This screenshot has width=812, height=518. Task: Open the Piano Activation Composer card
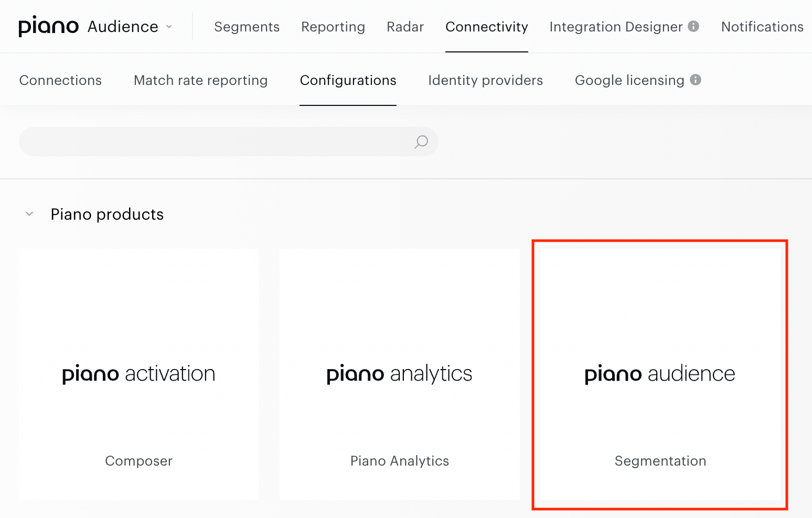138,374
